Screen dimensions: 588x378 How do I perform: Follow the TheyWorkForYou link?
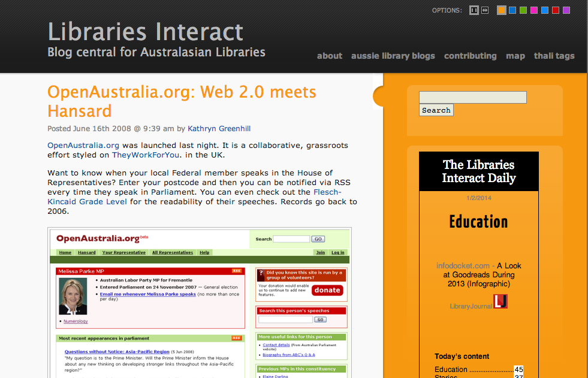pos(146,155)
